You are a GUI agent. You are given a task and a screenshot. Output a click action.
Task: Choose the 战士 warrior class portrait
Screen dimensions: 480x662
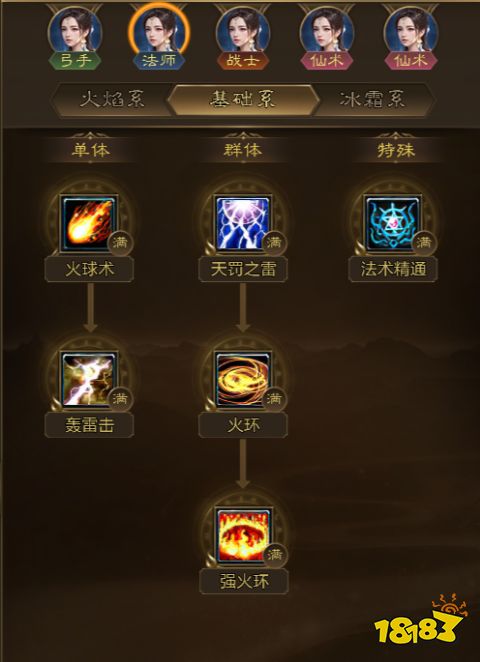(243, 38)
